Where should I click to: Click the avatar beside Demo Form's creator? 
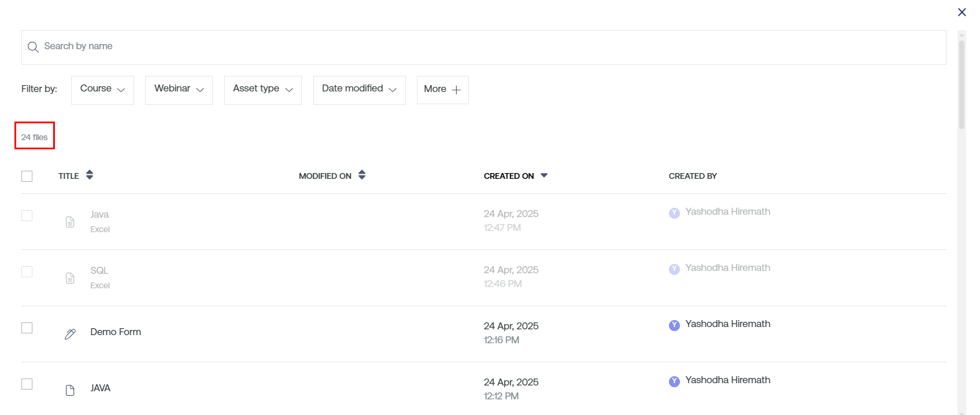[674, 325]
